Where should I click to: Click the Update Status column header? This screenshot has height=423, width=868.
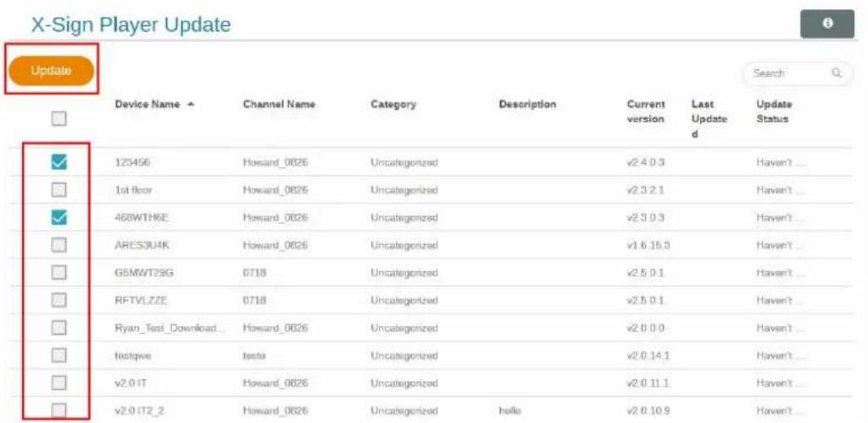773,111
